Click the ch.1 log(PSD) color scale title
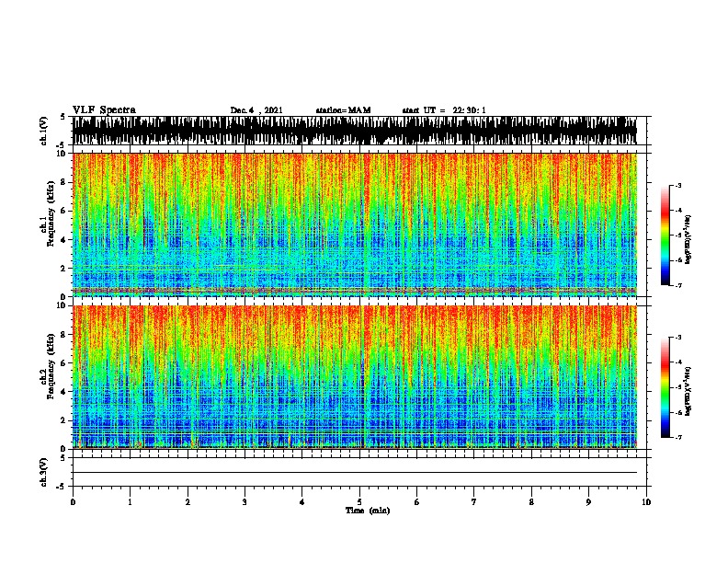 click(x=688, y=240)
